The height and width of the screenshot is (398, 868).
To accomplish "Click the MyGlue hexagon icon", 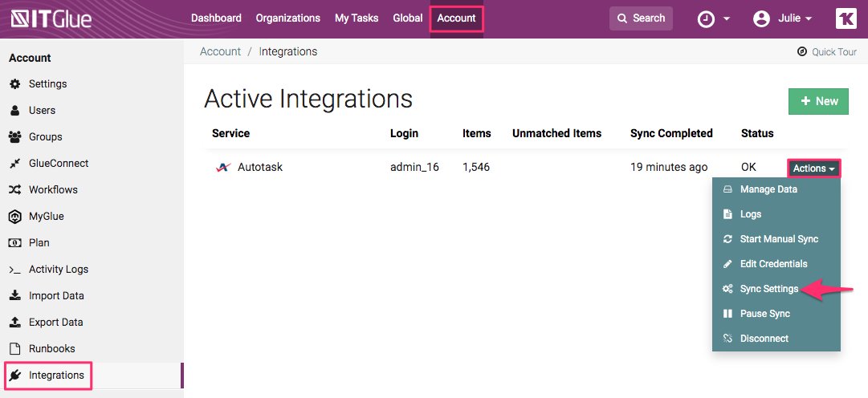I will click(15, 217).
